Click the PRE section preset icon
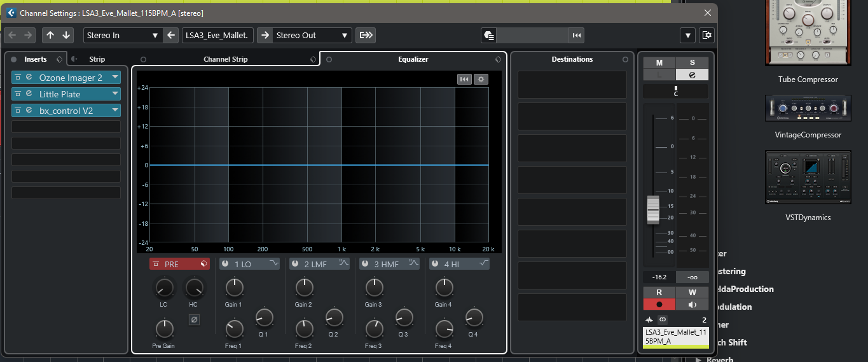The image size is (868, 362). 203,264
